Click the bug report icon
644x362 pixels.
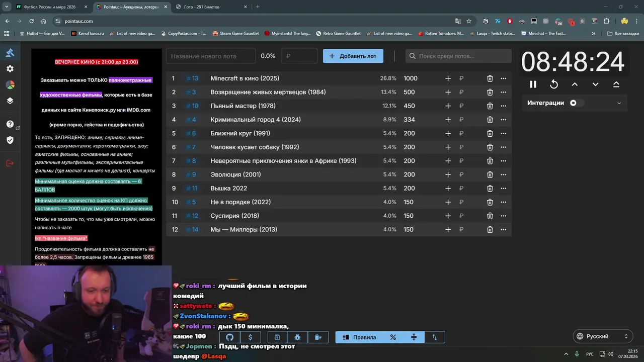pos(297,337)
